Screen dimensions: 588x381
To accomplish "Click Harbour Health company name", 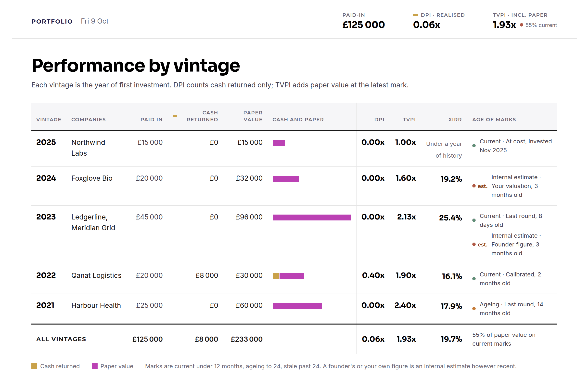I will click(x=96, y=305).
